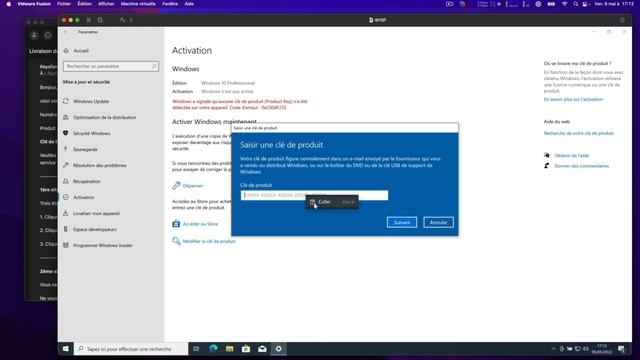
Task: Open the macOS Wi-Fi status menu
Action: [564, 4]
